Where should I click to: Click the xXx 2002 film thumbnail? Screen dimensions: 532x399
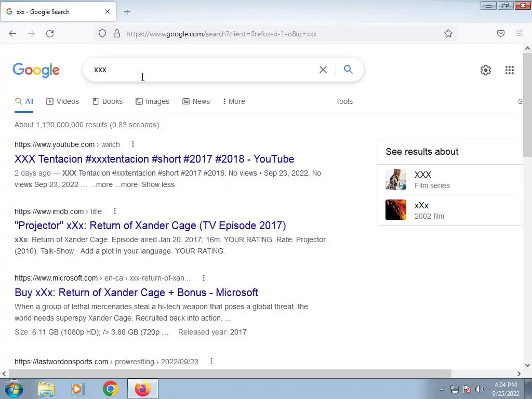395,210
